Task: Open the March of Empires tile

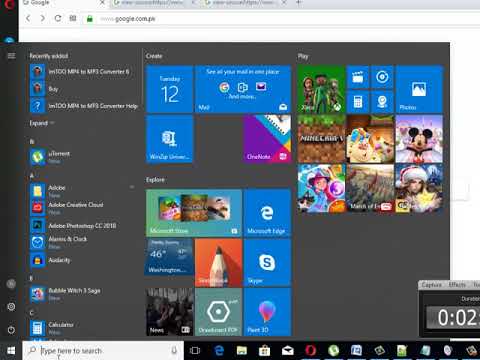Action: [370, 188]
